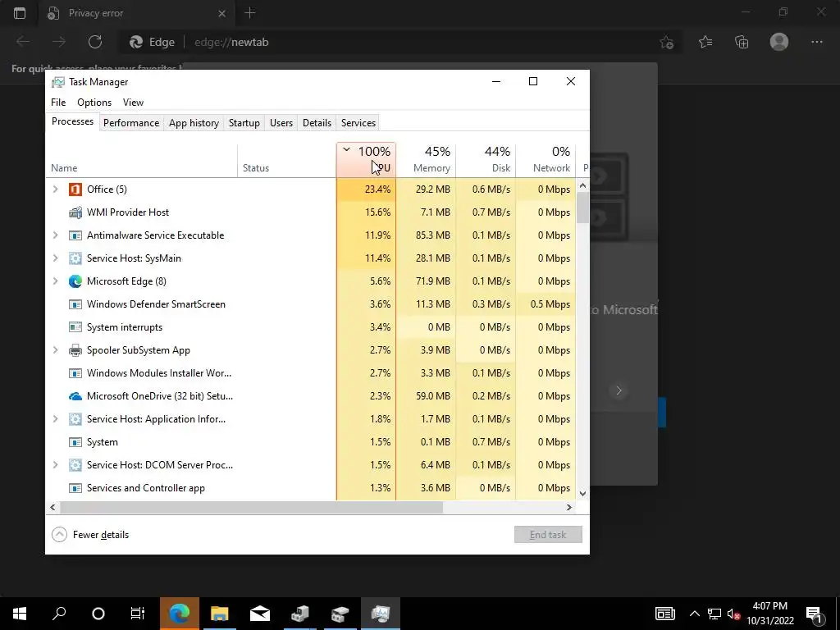840x630 pixels.
Task: Expand Microsoft Edge (8) process group
Action: click(x=55, y=281)
